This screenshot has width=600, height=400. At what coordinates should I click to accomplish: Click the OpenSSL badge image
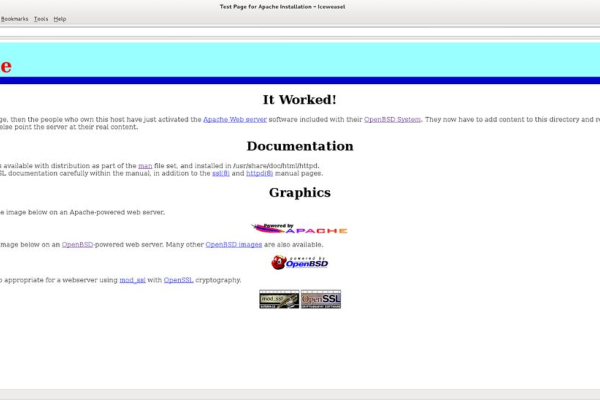(x=321, y=299)
